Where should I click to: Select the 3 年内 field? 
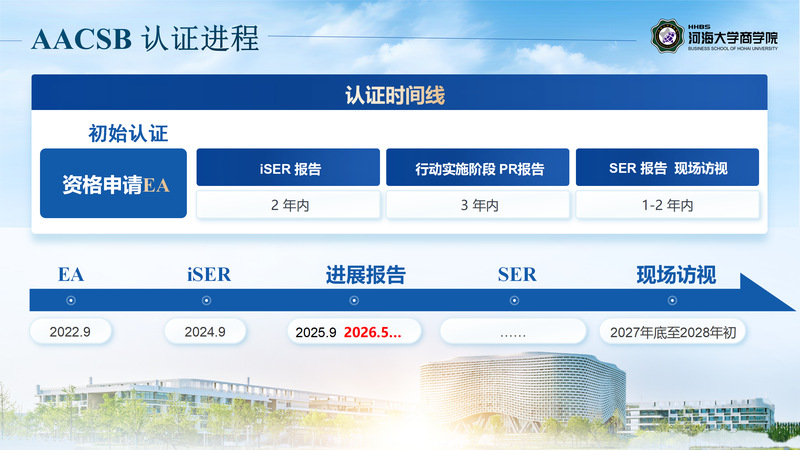478,205
